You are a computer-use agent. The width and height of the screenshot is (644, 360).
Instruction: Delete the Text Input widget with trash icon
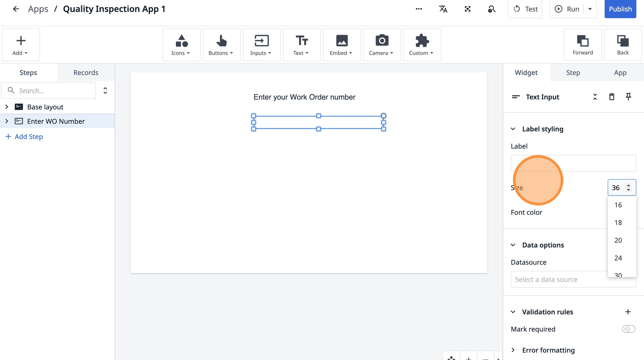[x=612, y=97]
